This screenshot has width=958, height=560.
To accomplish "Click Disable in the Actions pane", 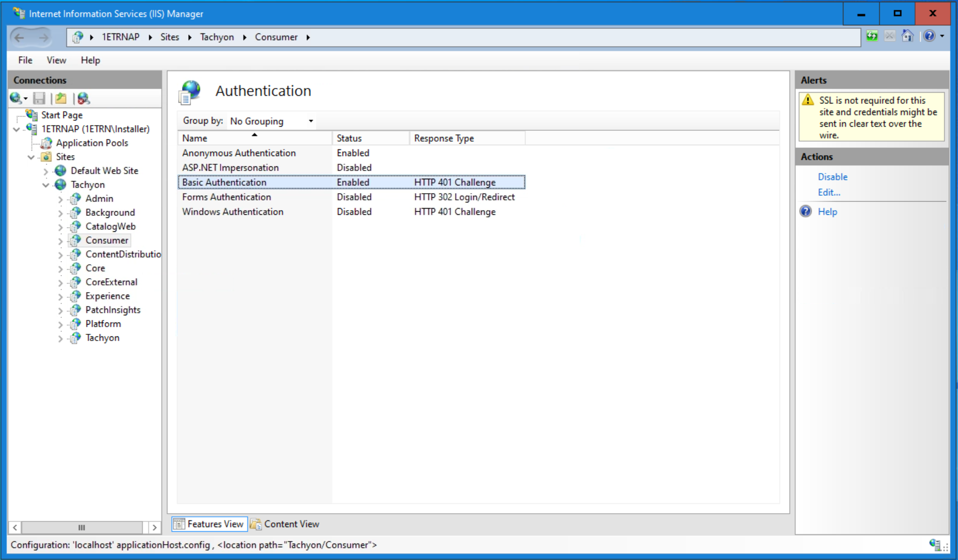I will click(832, 177).
